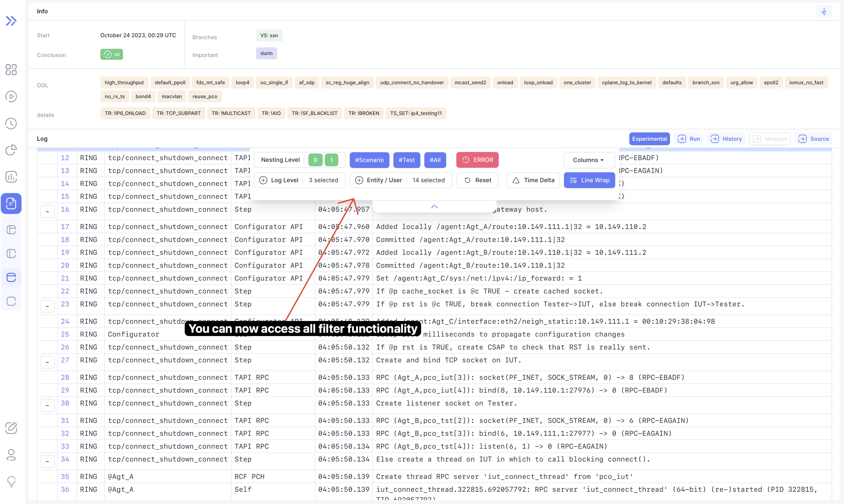Switch to the History log view
The image size is (844, 504).
(x=726, y=139)
